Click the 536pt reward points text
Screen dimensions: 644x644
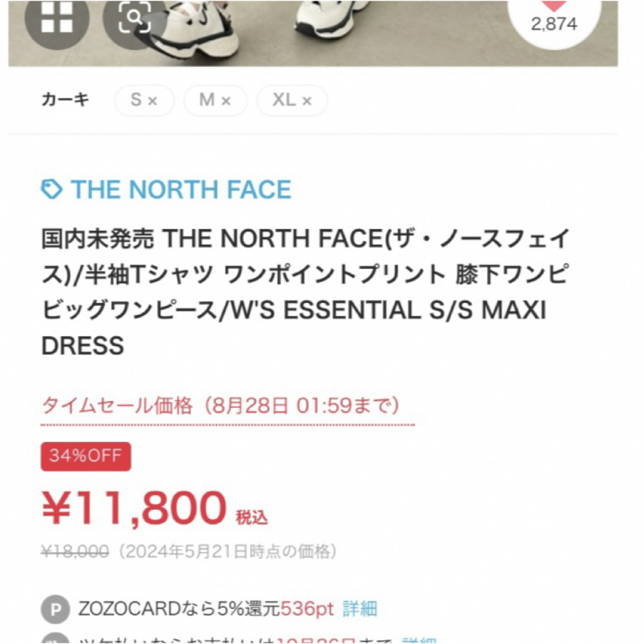coord(307,609)
